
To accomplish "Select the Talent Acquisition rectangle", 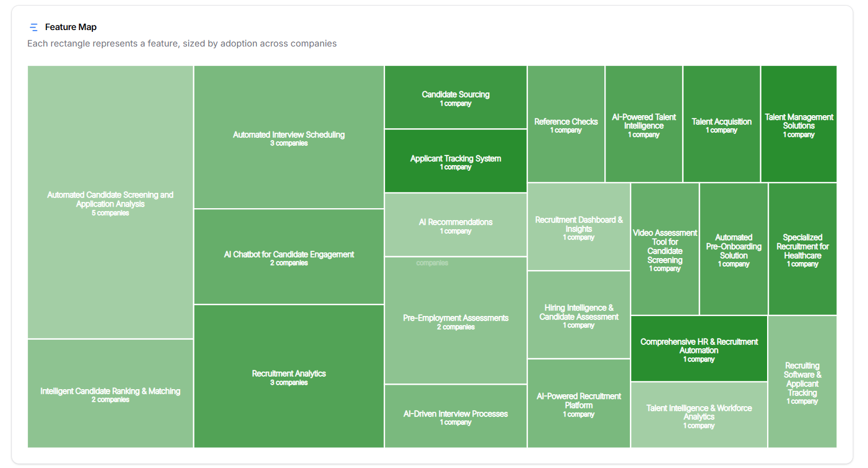I will click(x=721, y=124).
